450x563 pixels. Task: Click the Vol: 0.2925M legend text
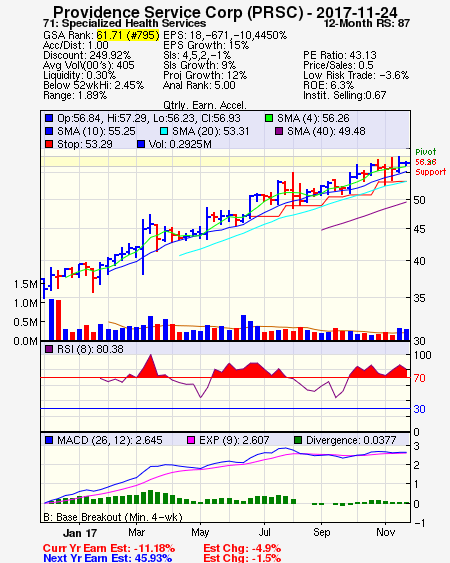180,144
